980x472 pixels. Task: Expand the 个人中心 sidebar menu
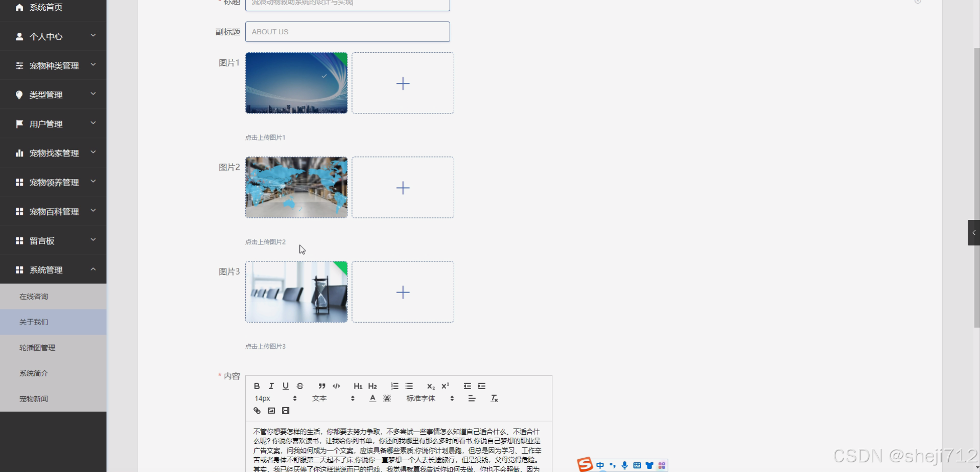pyautogui.click(x=53, y=36)
